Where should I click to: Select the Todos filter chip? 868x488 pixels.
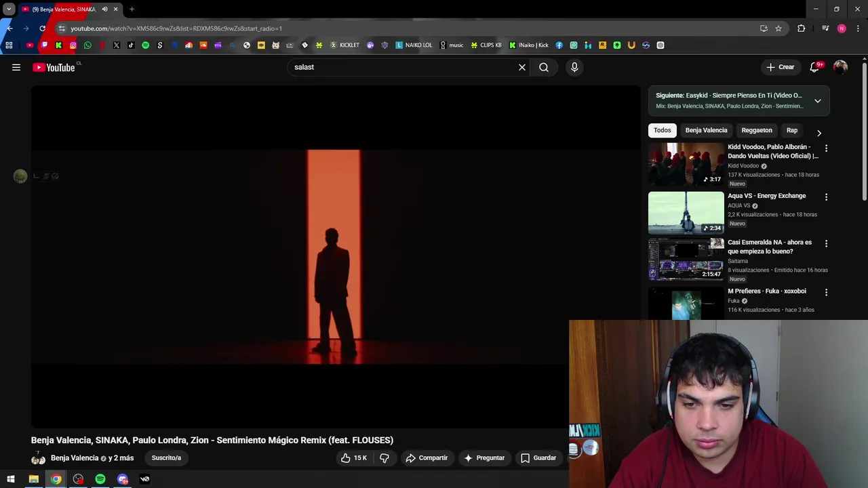[x=663, y=130]
